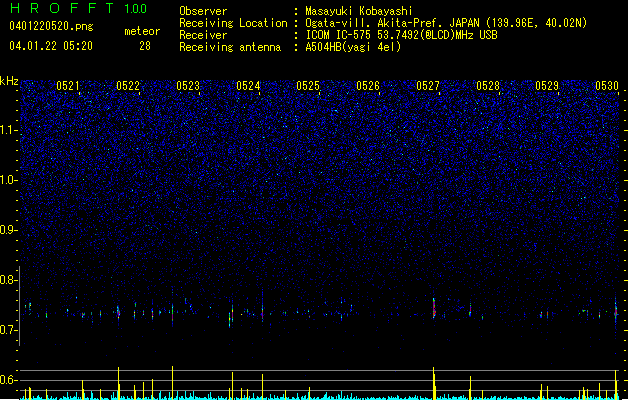Click the kHz axis unit label
The width and height of the screenshot is (629, 400).
point(9,81)
